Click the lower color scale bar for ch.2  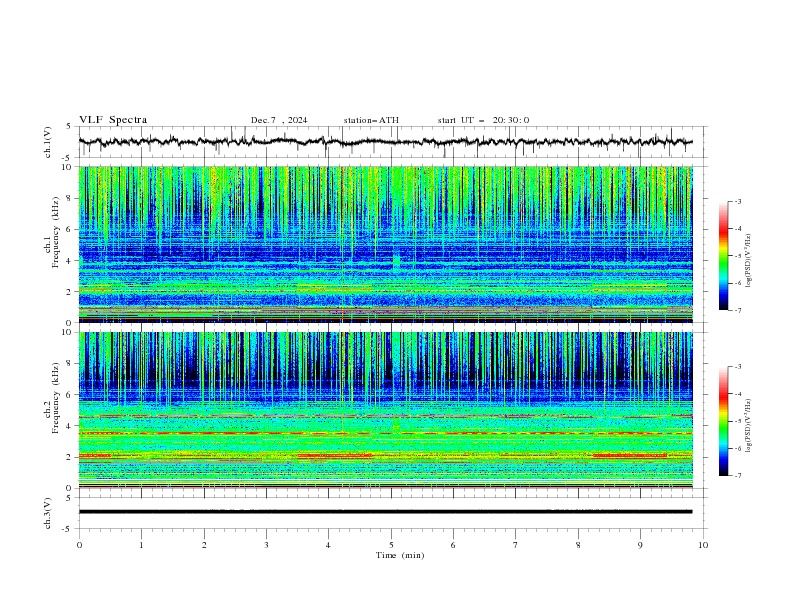[x=723, y=421]
